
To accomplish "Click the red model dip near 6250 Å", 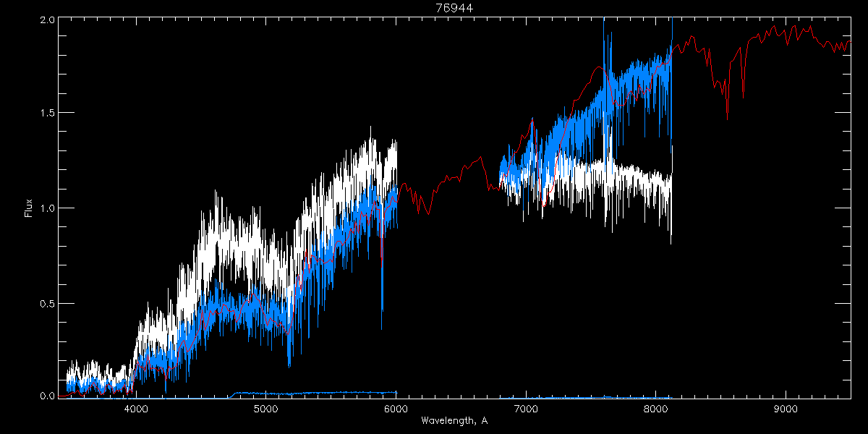I will [428, 213].
